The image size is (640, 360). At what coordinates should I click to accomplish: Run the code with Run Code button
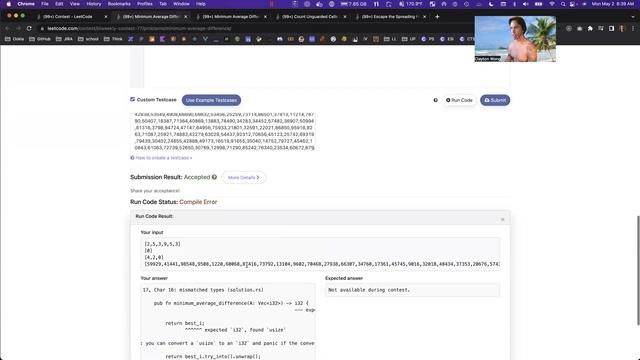click(x=459, y=100)
